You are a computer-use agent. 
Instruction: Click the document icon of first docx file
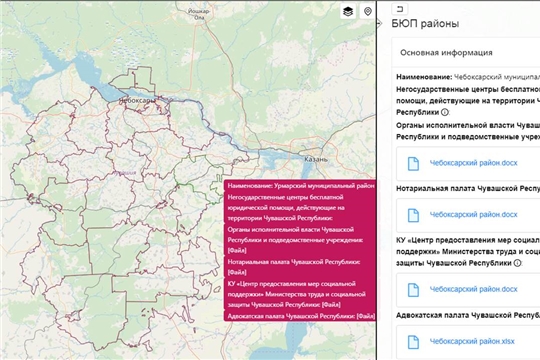point(413,164)
